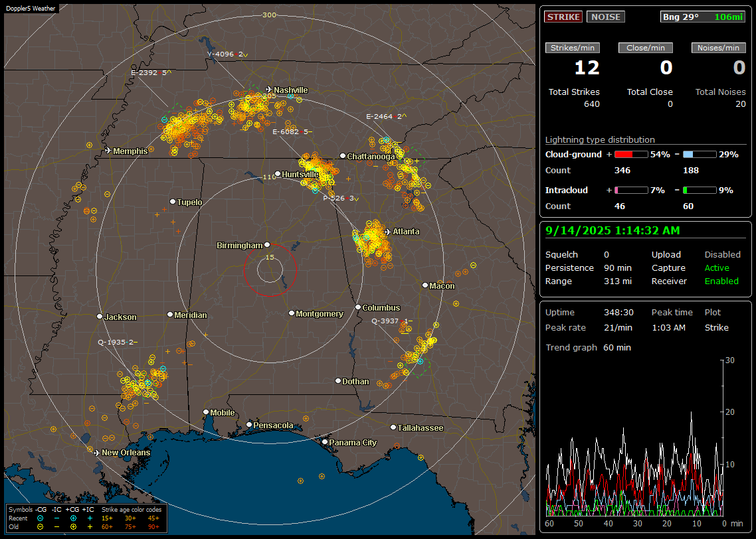Click the Mobile city marker
Image resolution: width=756 pixels, height=539 pixels.
pyautogui.click(x=206, y=412)
